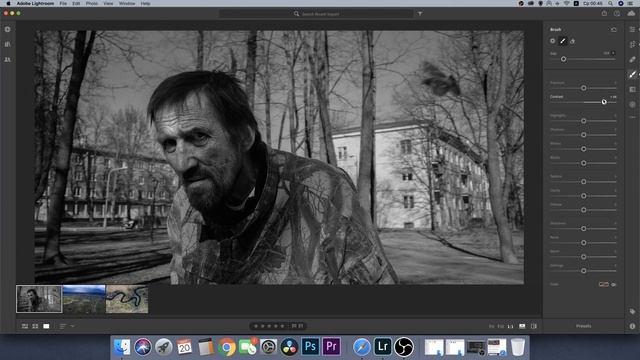
Task: Set zoom to Fill
Action: pos(500,327)
